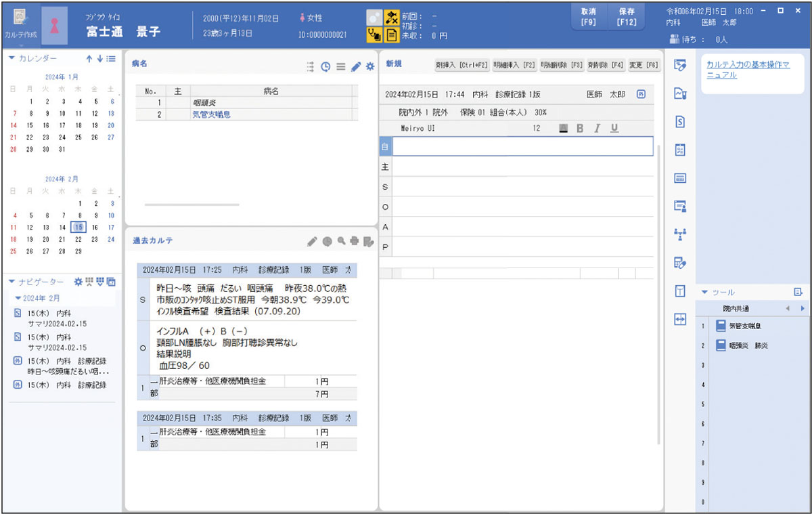Click the magnifier search icon in 過去カルテ
Viewport: 812px width, 514px height.
[341, 240]
